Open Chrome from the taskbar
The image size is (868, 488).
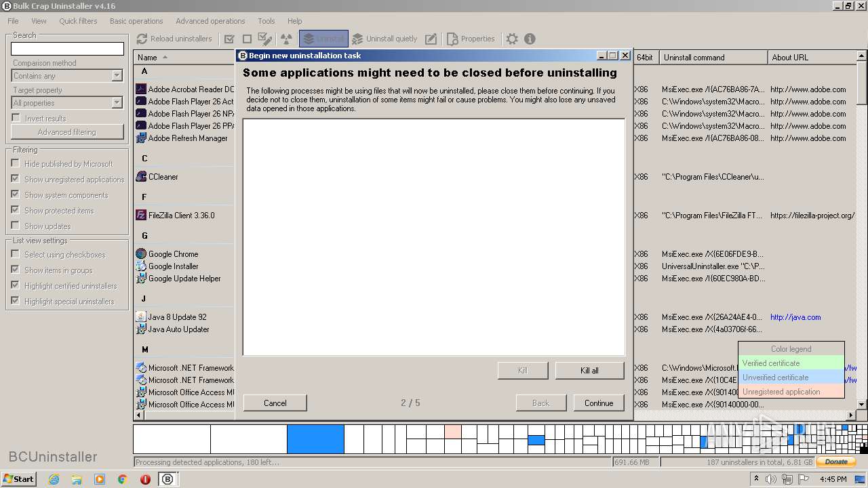(x=122, y=479)
